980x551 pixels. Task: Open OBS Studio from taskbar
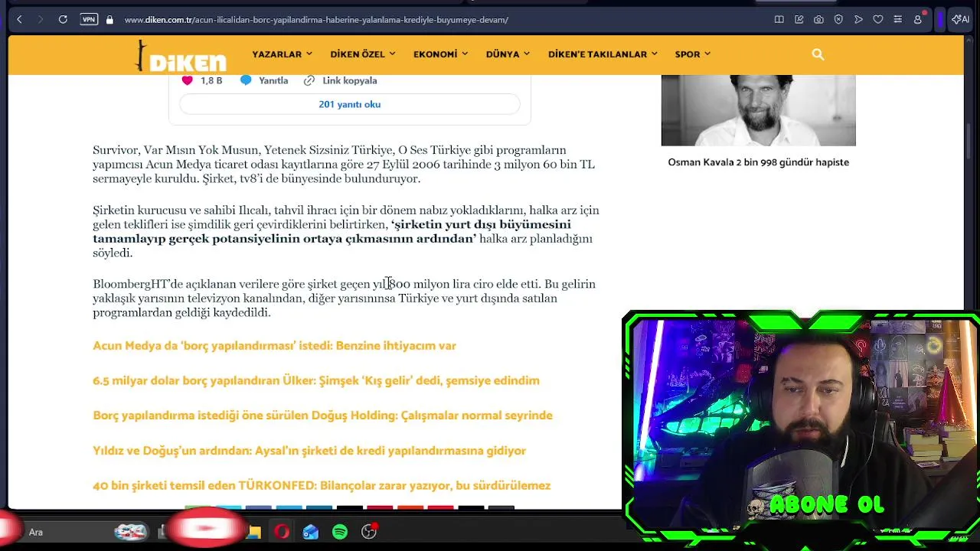[x=369, y=532]
